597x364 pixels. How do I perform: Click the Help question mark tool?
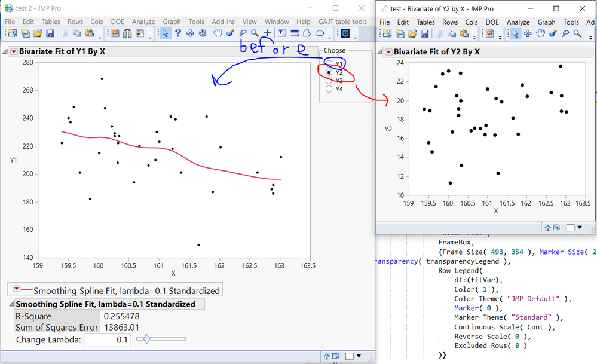click(x=177, y=33)
